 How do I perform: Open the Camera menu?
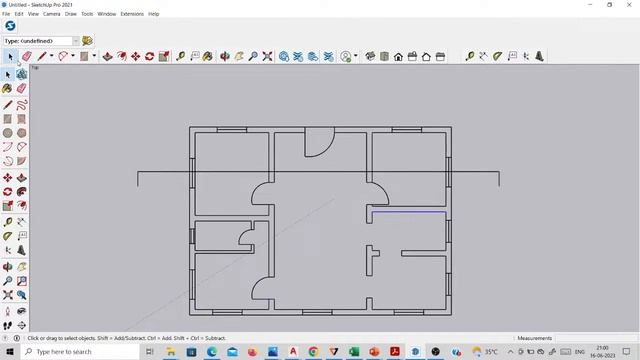tap(51, 14)
